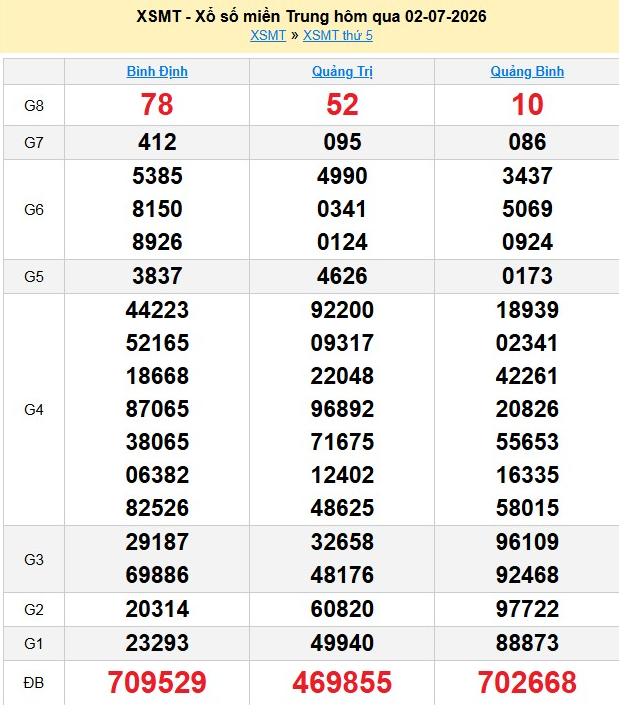Click G4 number 38065
The height and width of the screenshot is (705, 619).
[157, 442]
